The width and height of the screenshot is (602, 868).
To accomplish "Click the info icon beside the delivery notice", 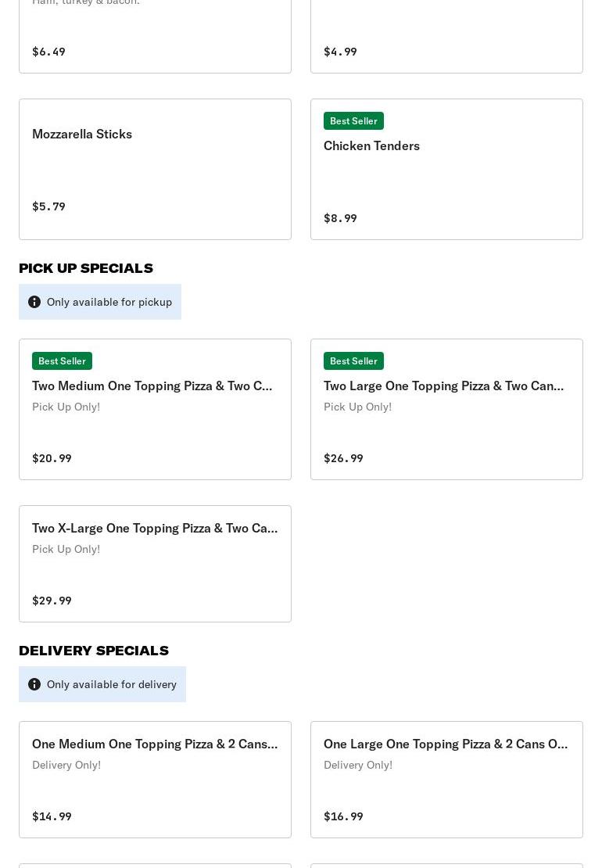I will (34, 684).
